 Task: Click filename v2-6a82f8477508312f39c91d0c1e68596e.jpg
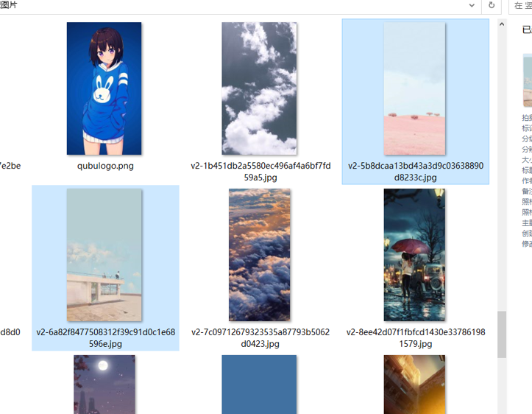(105, 337)
